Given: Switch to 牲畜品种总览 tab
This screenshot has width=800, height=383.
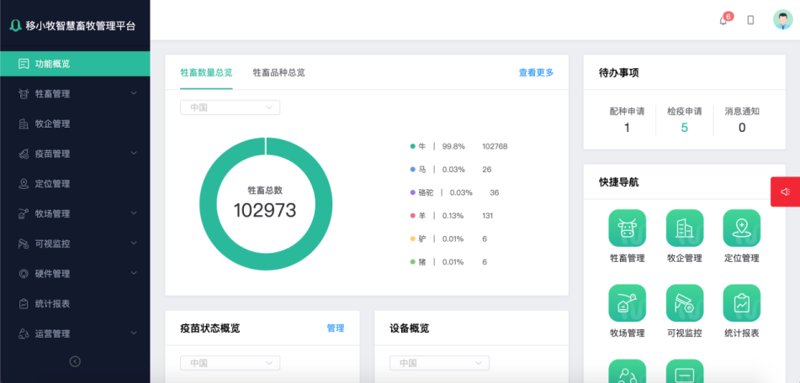Looking at the screenshot, I should (x=279, y=73).
